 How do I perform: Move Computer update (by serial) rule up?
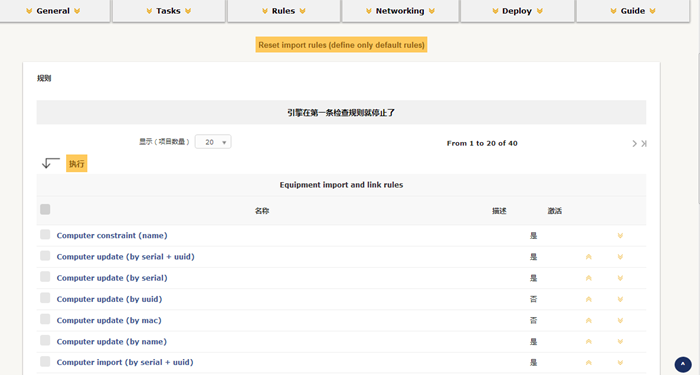pos(588,278)
